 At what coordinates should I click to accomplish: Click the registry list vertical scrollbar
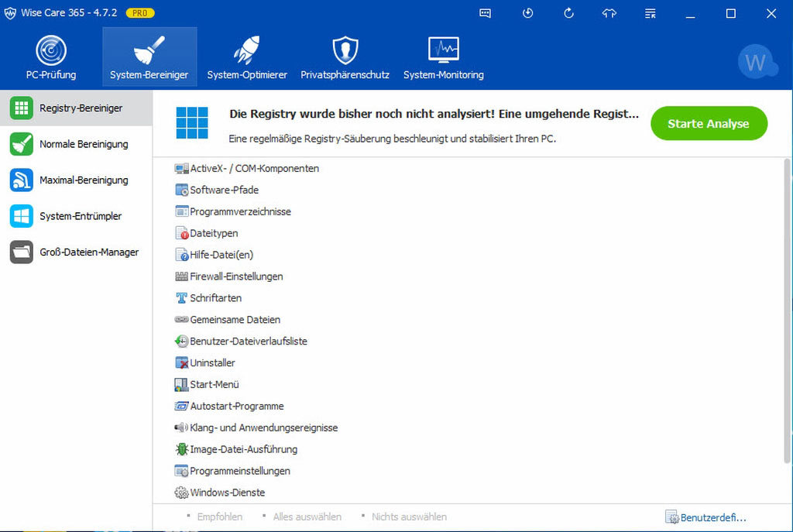click(787, 311)
